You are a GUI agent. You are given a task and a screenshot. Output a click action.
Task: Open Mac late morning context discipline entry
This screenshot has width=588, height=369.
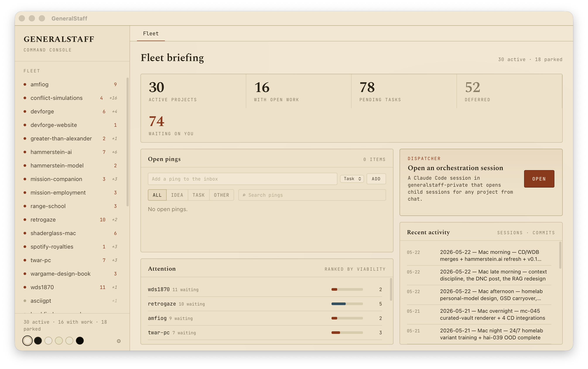tap(479, 275)
